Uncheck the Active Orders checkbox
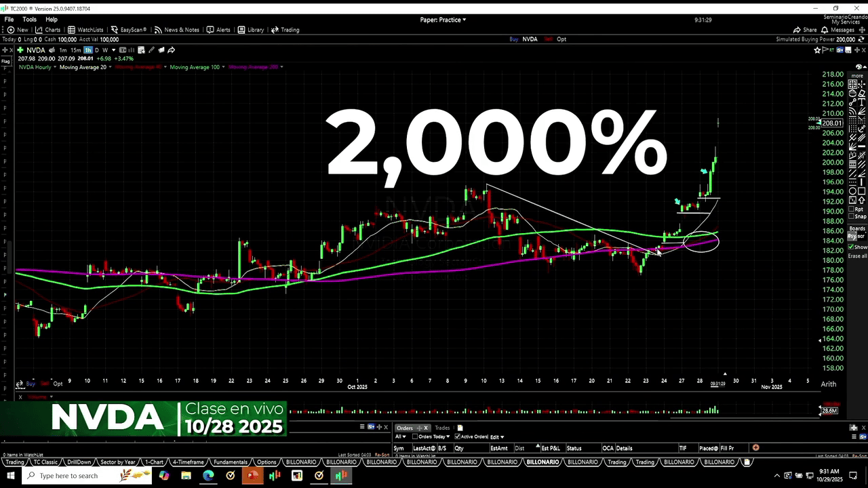Image resolution: width=868 pixels, height=488 pixels. point(458,436)
